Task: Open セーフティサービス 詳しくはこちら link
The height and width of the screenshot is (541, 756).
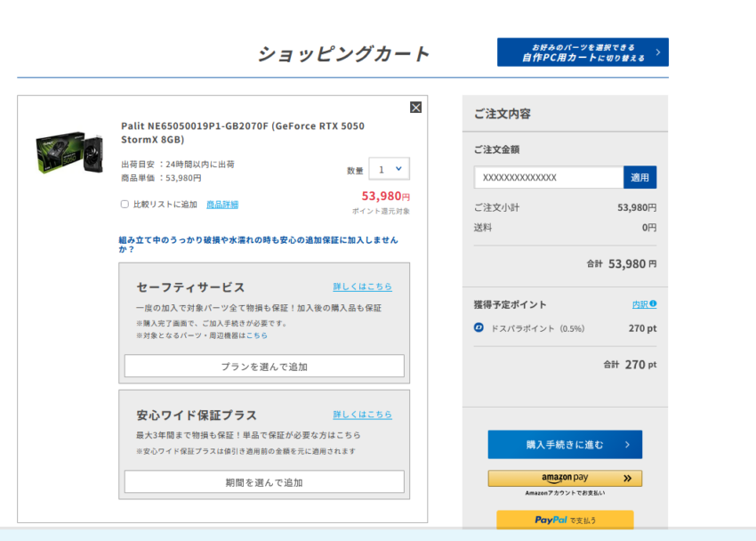Action: click(362, 287)
